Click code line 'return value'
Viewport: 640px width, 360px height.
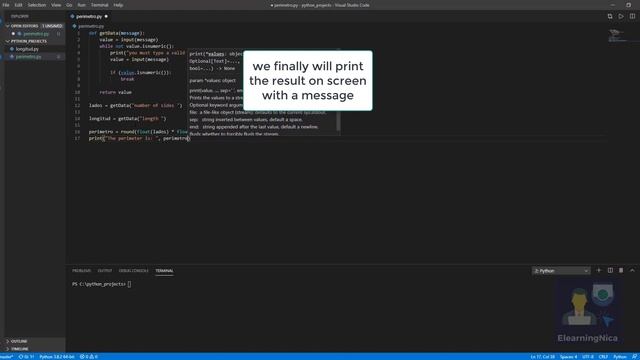[x=116, y=92]
